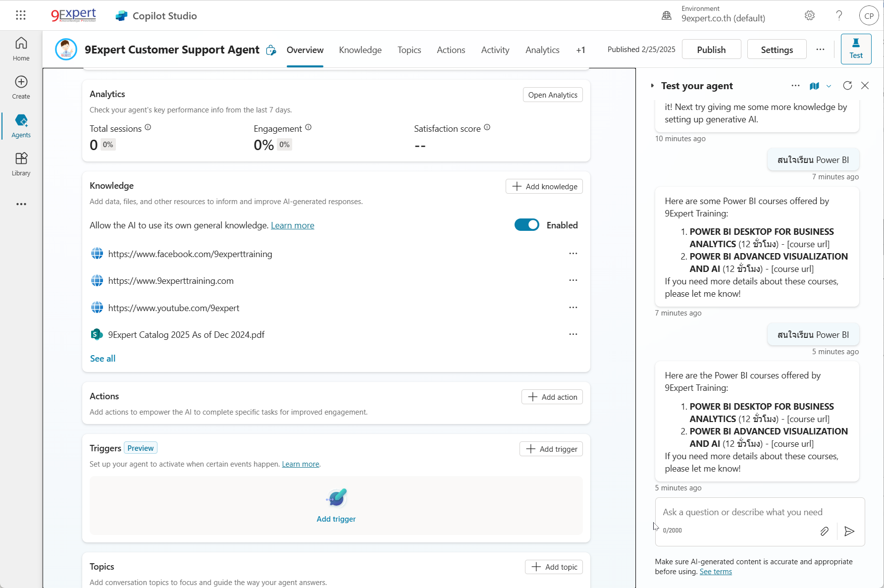Refresh the agent test conversation
The image size is (884, 588).
click(847, 86)
